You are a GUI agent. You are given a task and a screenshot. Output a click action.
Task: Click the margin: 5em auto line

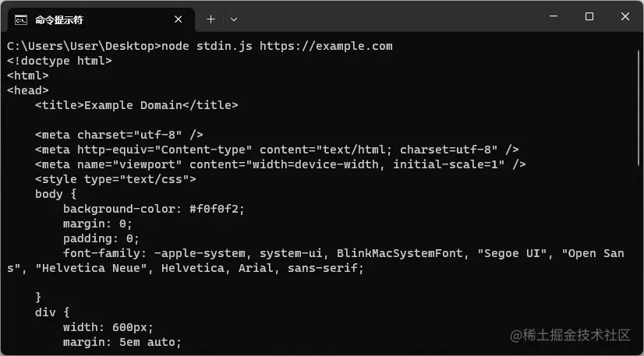click(122, 342)
